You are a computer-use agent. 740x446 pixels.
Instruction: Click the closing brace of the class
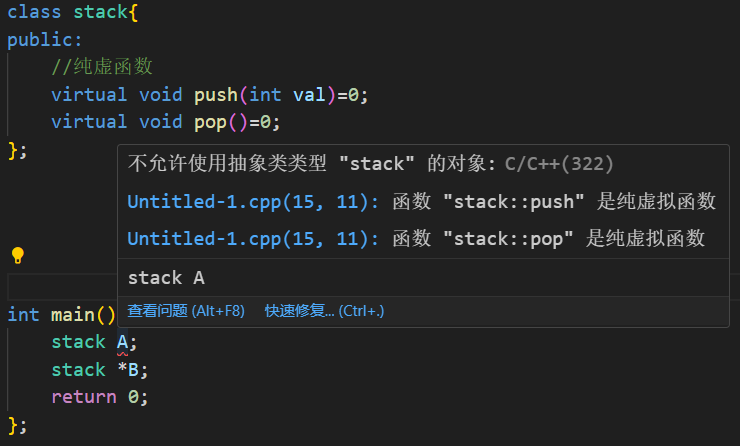[x=13, y=151]
